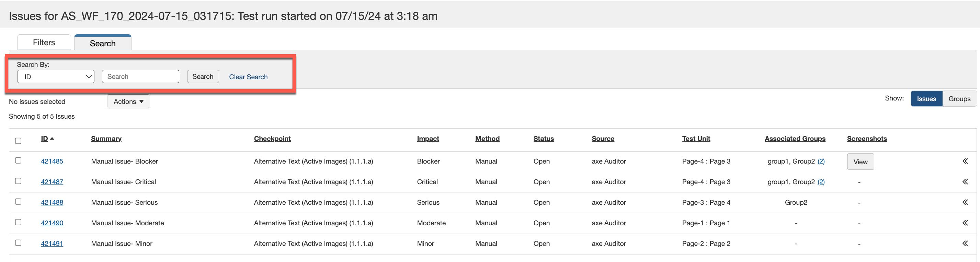The image size is (980, 262).
Task: Expand details chevron for issue 421485
Action: click(x=965, y=162)
